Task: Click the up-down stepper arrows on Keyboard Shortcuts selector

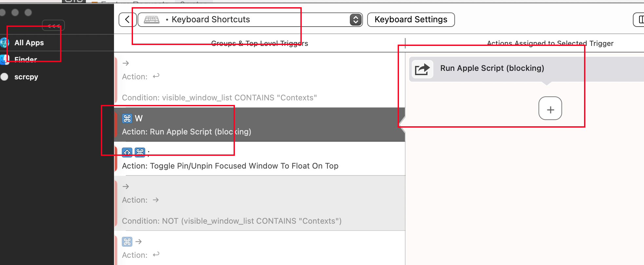Action: (356, 20)
